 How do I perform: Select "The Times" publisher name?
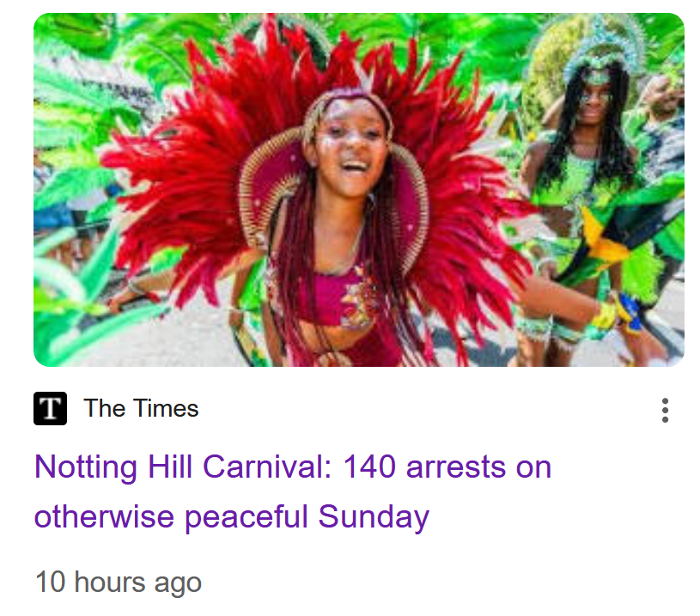click(x=141, y=408)
